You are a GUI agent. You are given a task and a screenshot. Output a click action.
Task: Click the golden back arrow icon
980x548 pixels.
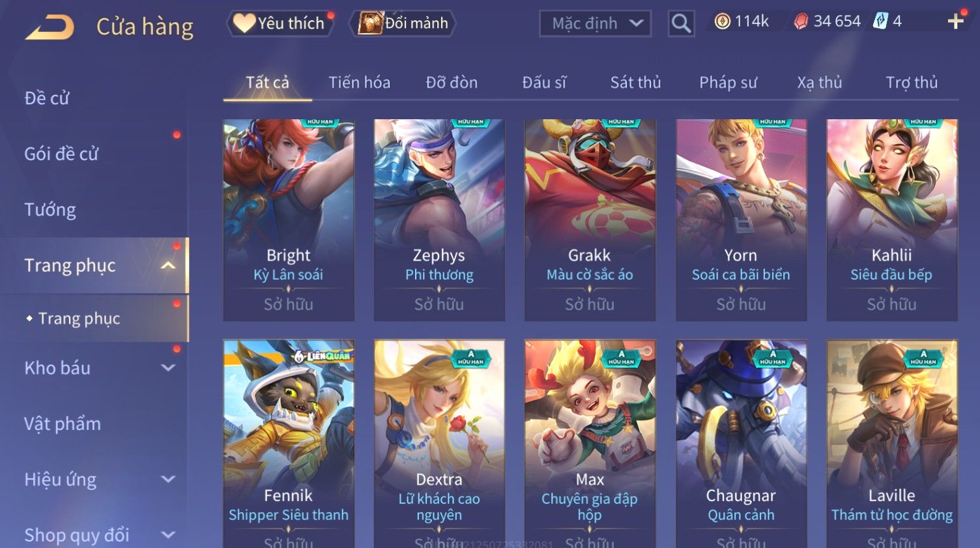(x=50, y=27)
